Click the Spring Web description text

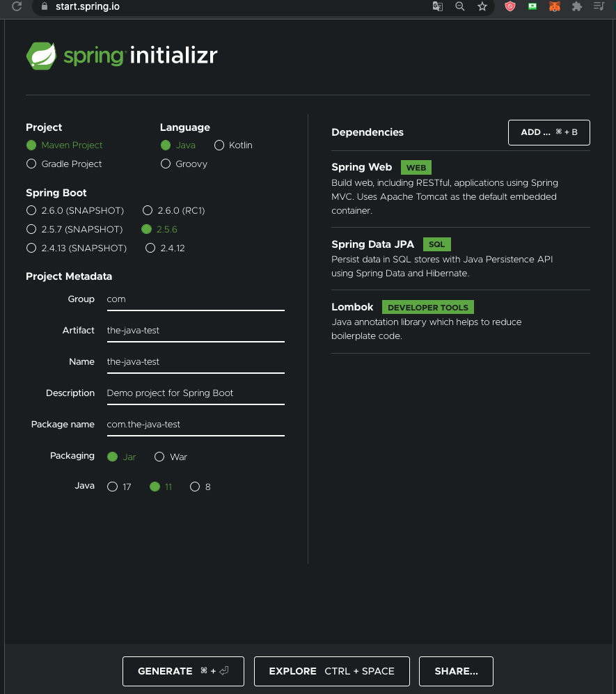tap(445, 196)
